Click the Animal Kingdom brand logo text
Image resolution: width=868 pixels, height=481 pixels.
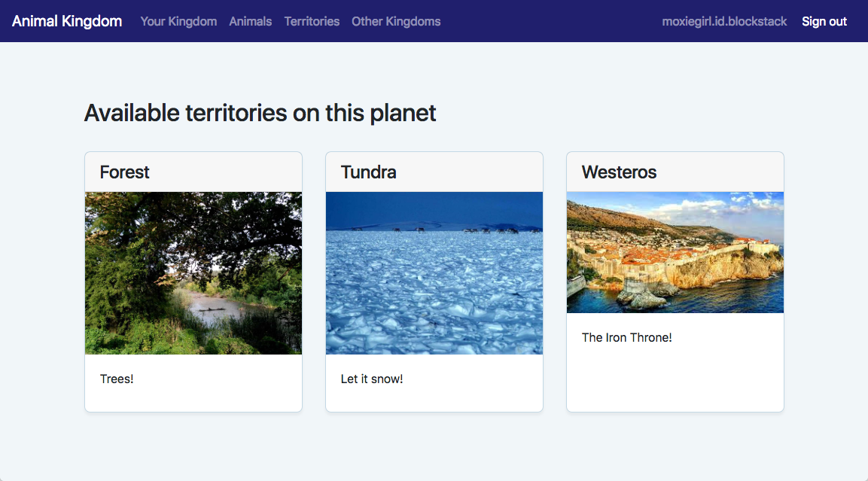point(67,21)
